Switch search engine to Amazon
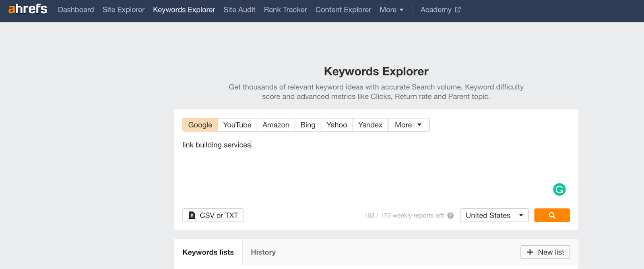The width and height of the screenshot is (644, 269). tap(276, 125)
